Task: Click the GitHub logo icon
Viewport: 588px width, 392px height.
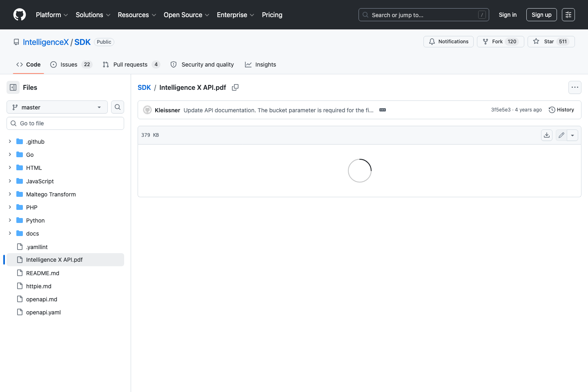Action: click(19, 15)
